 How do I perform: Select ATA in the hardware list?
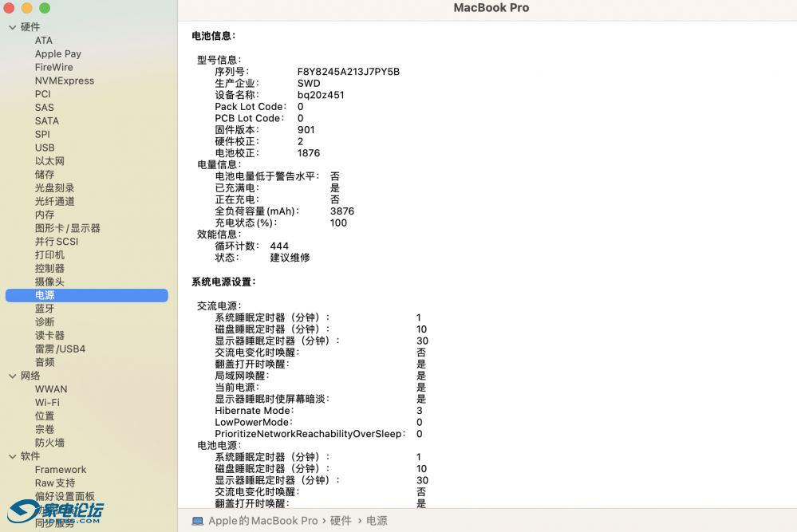[x=44, y=40]
